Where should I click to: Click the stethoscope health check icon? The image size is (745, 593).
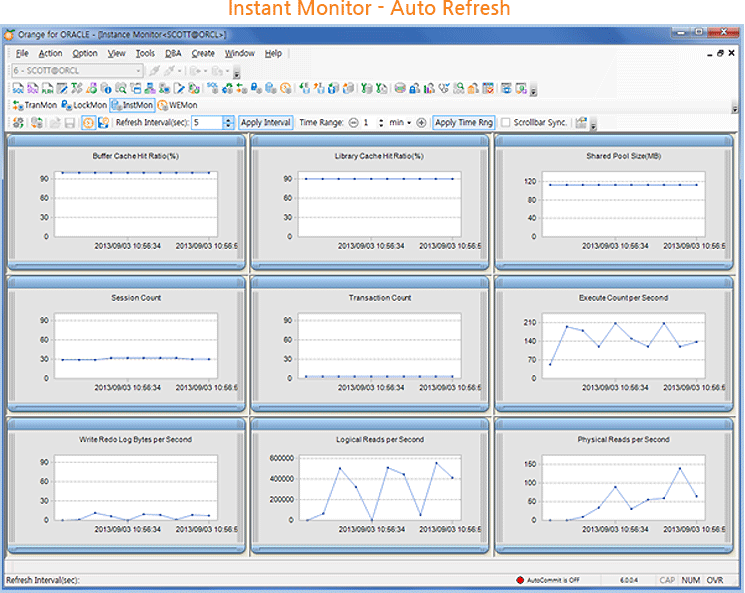tap(444, 88)
